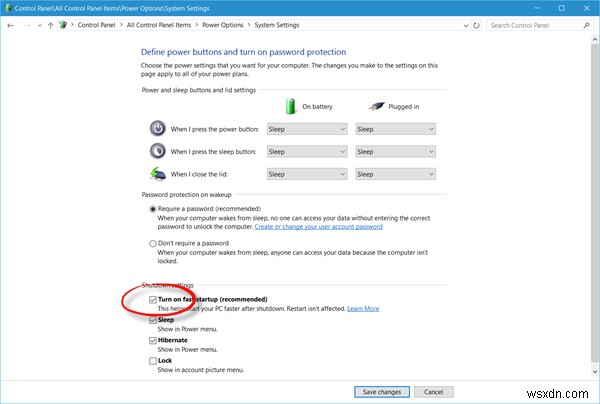Viewport: 600px width, 404px height.
Task: Open power button On battery dropdown
Action: pyautogui.click(x=307, y=129)
